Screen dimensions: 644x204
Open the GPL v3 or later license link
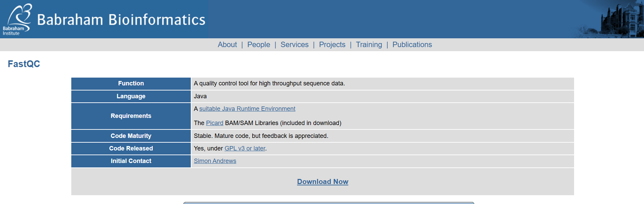(x=245, y=148)
